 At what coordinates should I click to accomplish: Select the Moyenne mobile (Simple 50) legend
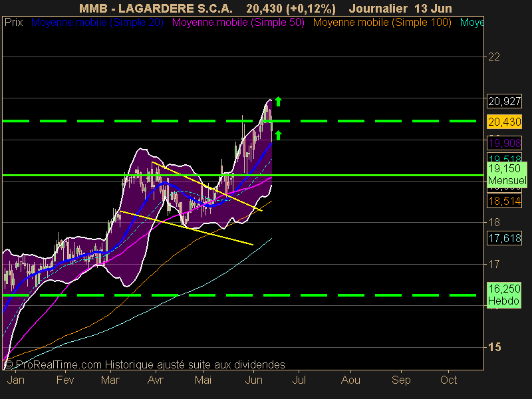click(238, 23)
